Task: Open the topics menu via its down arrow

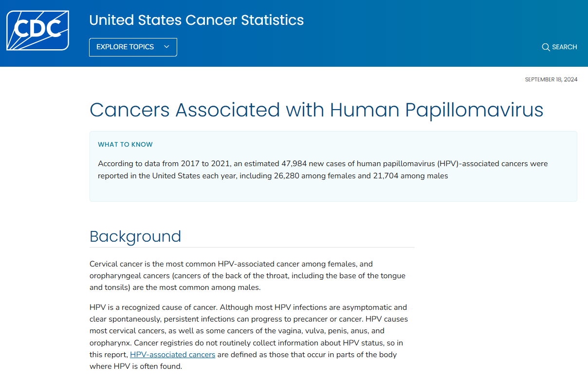Action: pos(166,47)
